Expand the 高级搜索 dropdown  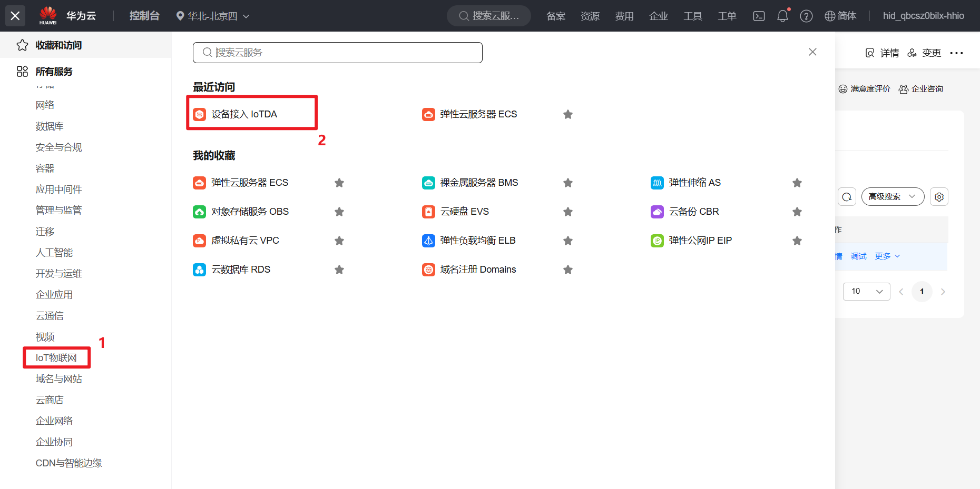[x=893, y=197]
